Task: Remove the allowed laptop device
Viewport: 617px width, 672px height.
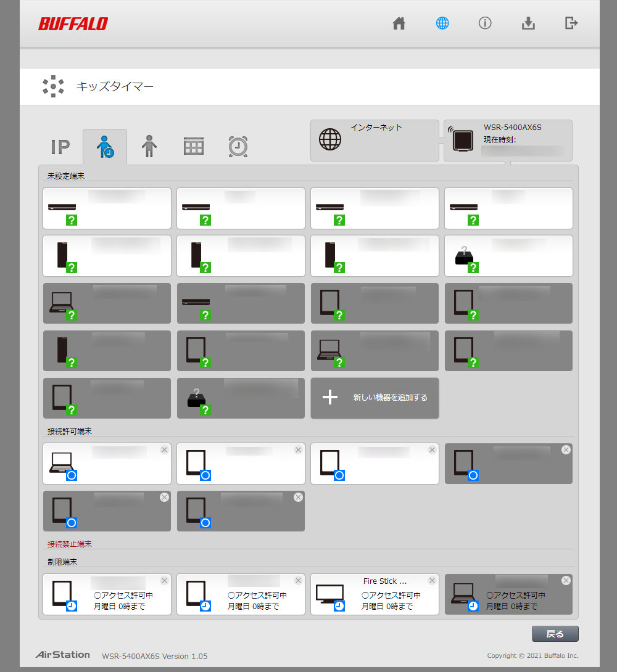Action: pos(164,450)
